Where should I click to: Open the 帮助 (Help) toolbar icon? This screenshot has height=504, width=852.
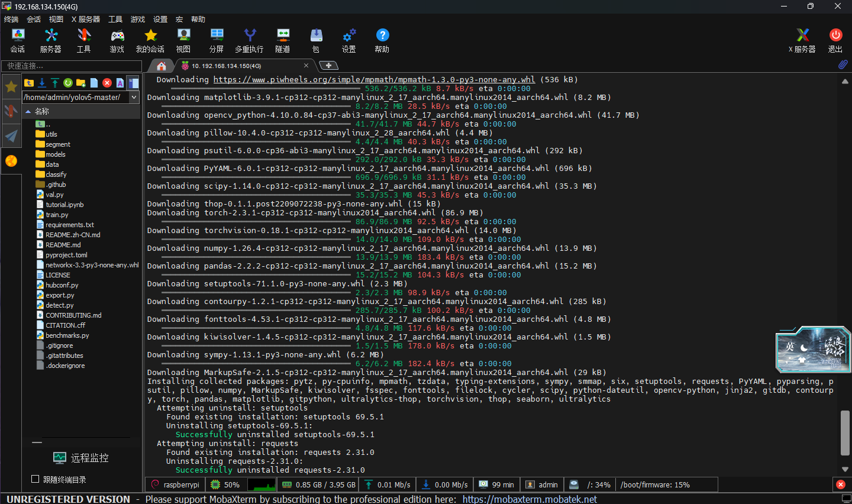tap(382, 41)
